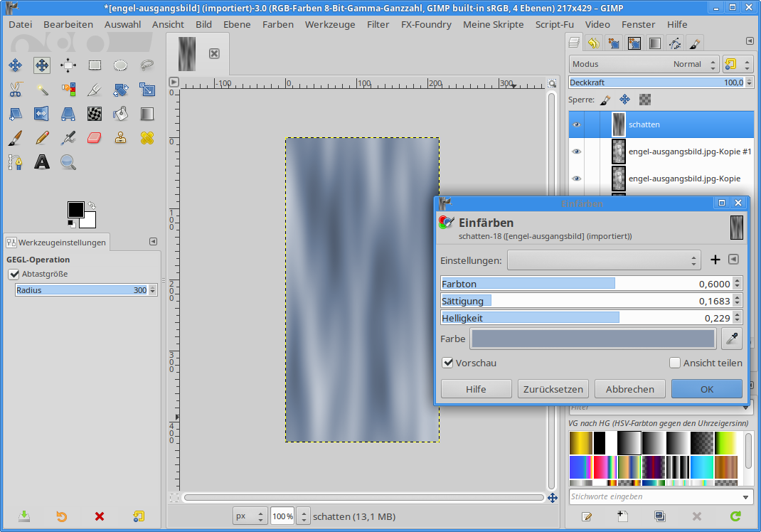This screenshot has height=532, width=761.
Task: Select the Ellipse Select tool
Action: [x=121, y=65]
